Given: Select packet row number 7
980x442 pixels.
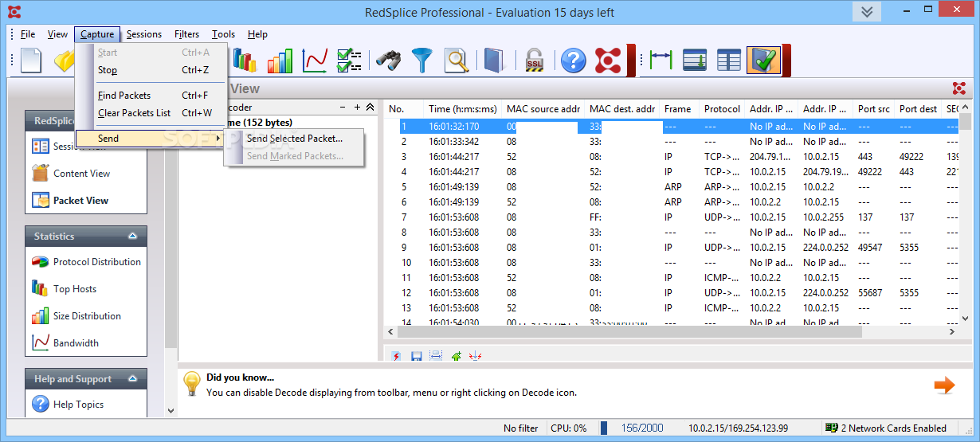Looking at the screenshot, I should coord(671,217).
